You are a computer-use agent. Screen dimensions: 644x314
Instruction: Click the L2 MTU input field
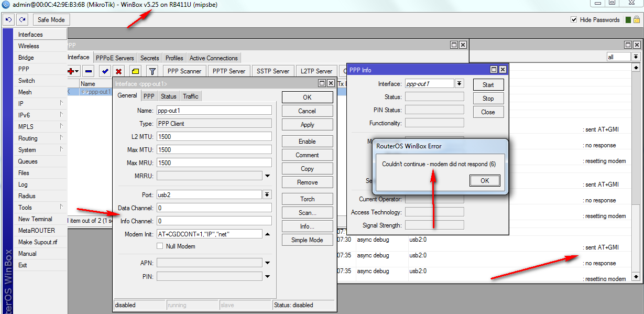pos(214,137)
